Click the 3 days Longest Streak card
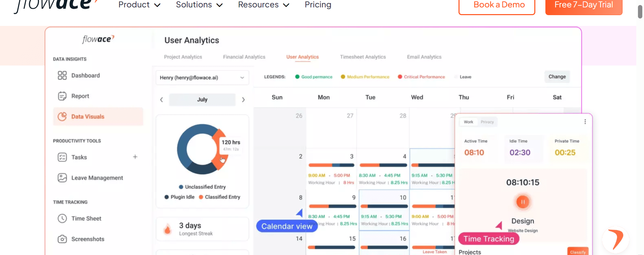The width and height of the screenshot is (644, 255). (x=202, y=229)
